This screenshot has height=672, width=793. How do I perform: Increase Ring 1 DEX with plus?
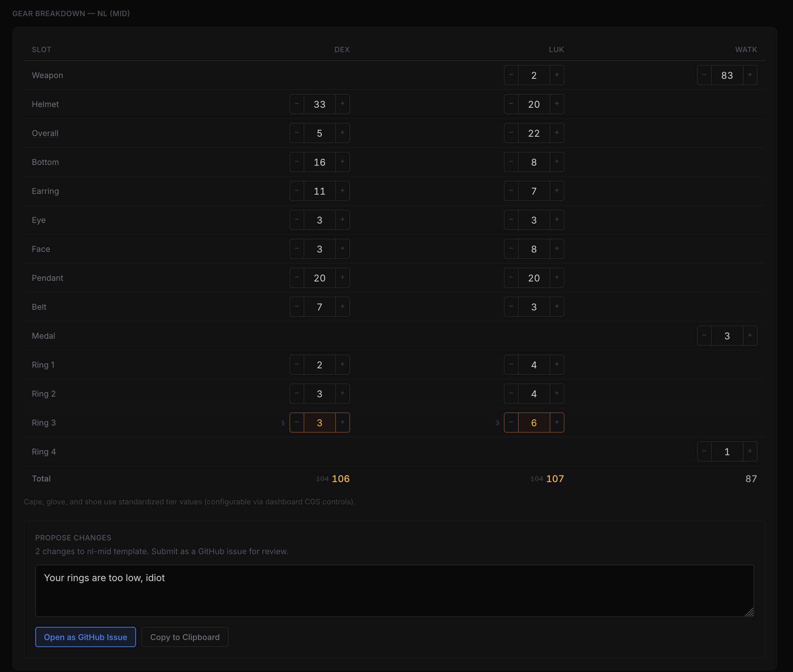click(x=342, y=365)
